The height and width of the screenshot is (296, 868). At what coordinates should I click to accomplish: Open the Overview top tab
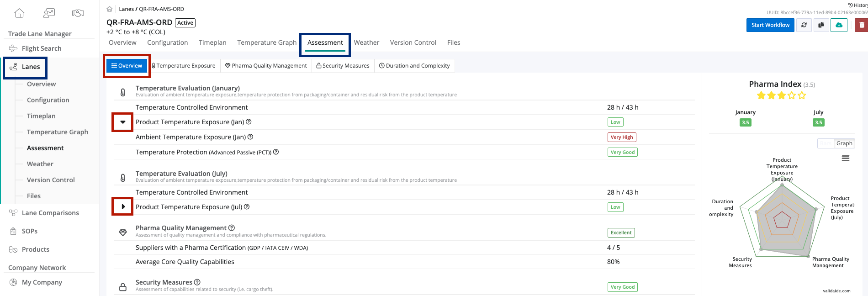122,42
